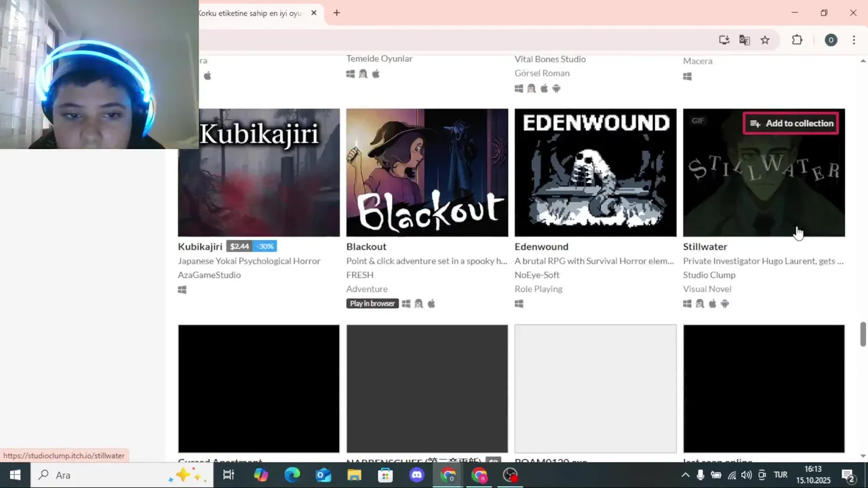
Task: Open the Kubikajiri cover image
Action: [x=258, y=172]
